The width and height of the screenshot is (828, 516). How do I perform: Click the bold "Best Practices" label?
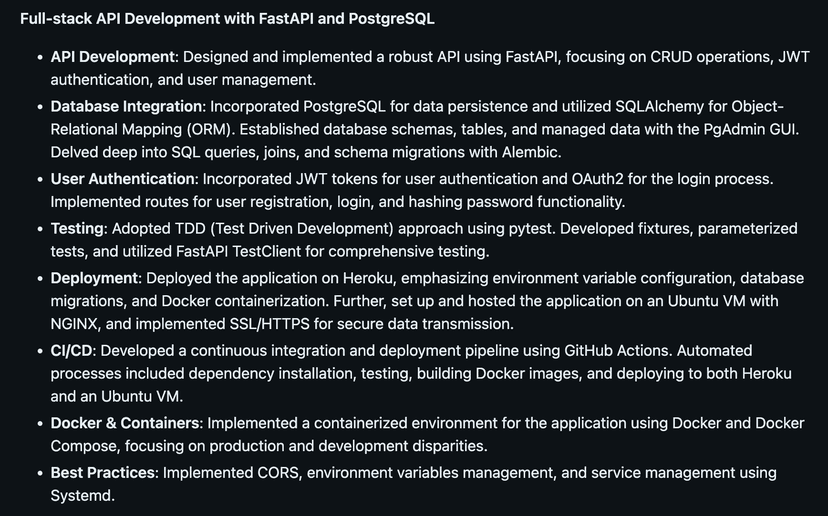pyautogui.click(x=103, y=472)
